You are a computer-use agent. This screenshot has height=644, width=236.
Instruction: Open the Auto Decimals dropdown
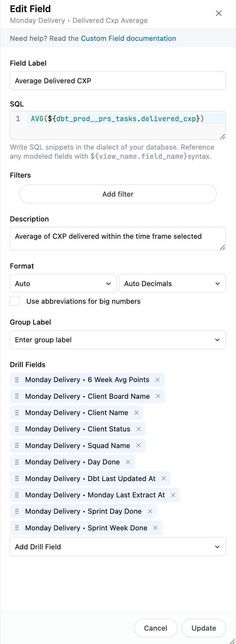[172, 283]
